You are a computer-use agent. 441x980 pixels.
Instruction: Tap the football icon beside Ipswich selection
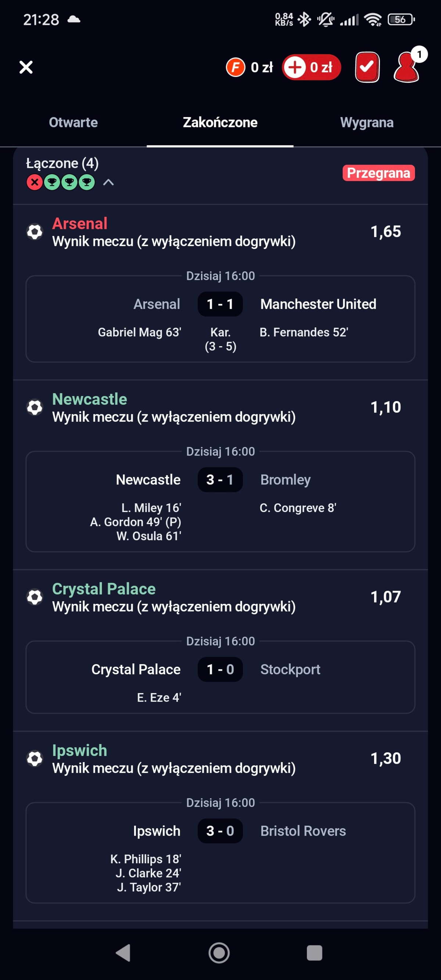(35, 759)
